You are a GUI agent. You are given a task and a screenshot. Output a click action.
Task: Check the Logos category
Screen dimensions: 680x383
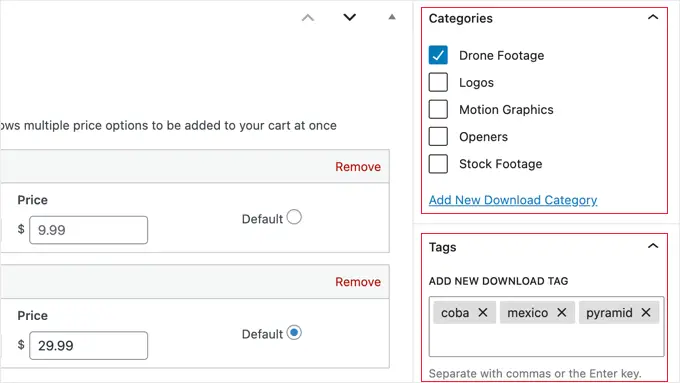coord(438,82)
